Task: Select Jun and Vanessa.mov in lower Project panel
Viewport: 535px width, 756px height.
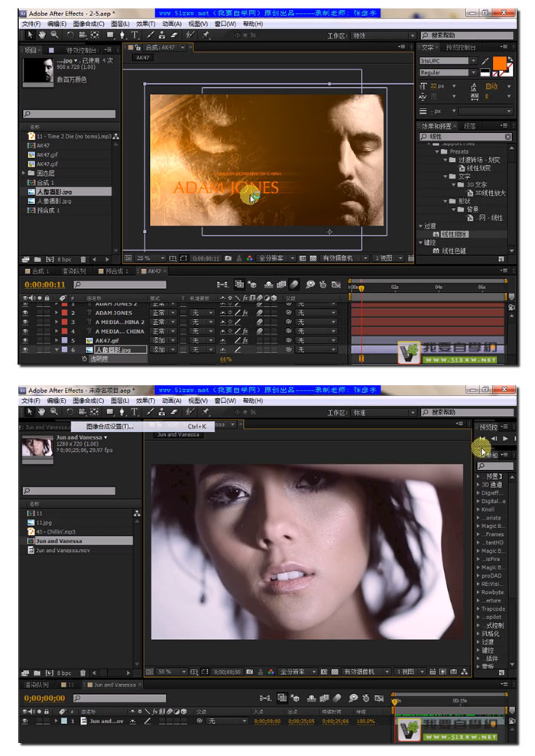Action: 63,550
